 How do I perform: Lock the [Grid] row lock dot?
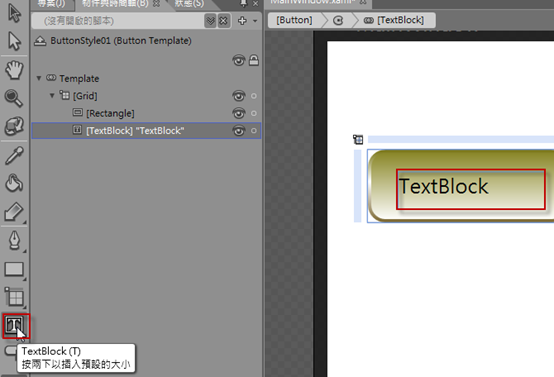(x=254, y=96)
